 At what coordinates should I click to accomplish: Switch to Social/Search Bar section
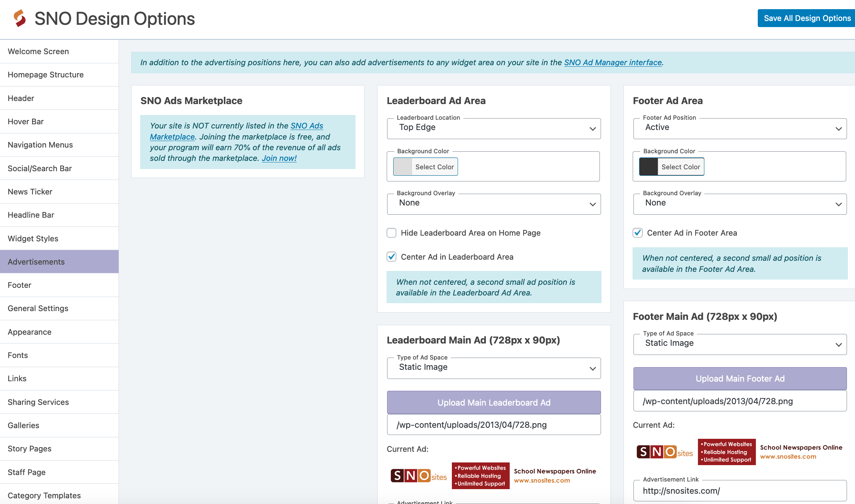coord(59,169)
